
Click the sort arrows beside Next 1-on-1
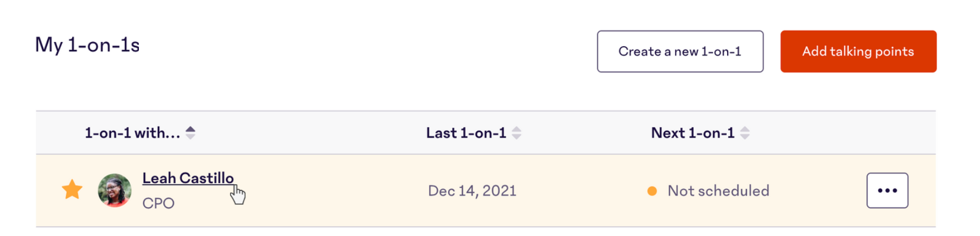tap(745, 133)
